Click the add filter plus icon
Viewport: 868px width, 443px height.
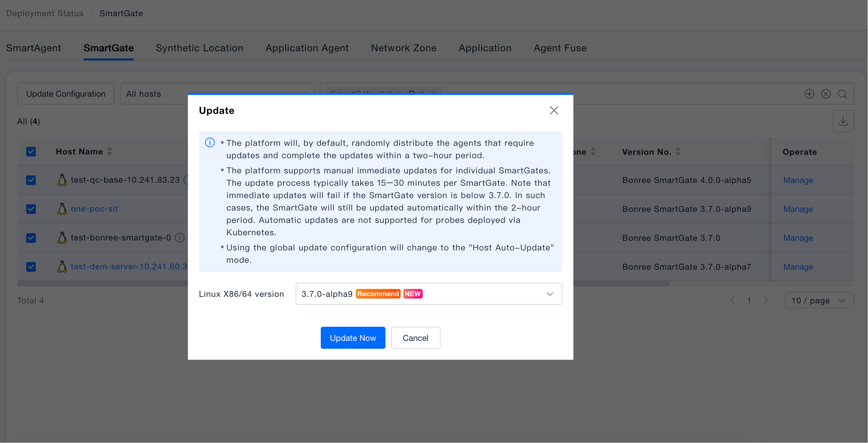(809, 94)
